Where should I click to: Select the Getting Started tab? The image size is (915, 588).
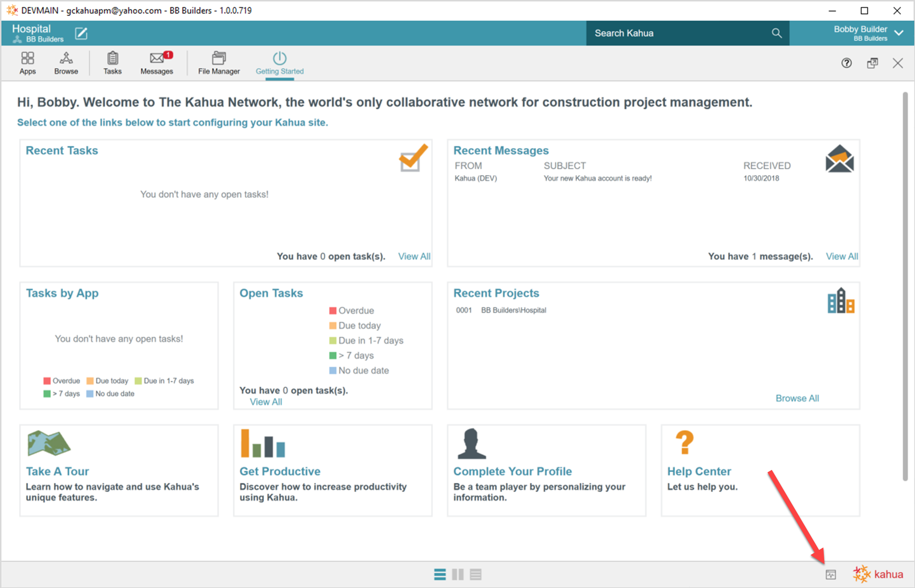(279, 63)
